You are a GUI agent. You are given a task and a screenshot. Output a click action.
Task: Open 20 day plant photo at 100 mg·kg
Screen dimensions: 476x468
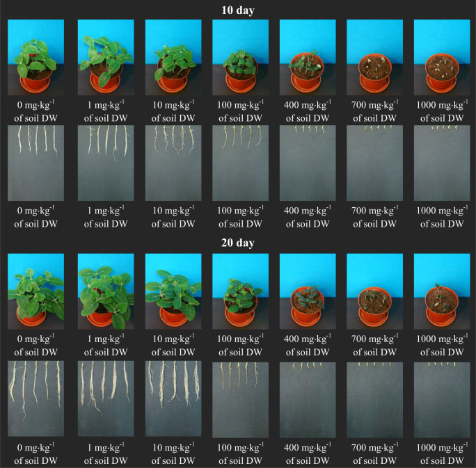(x=240, y=291)
